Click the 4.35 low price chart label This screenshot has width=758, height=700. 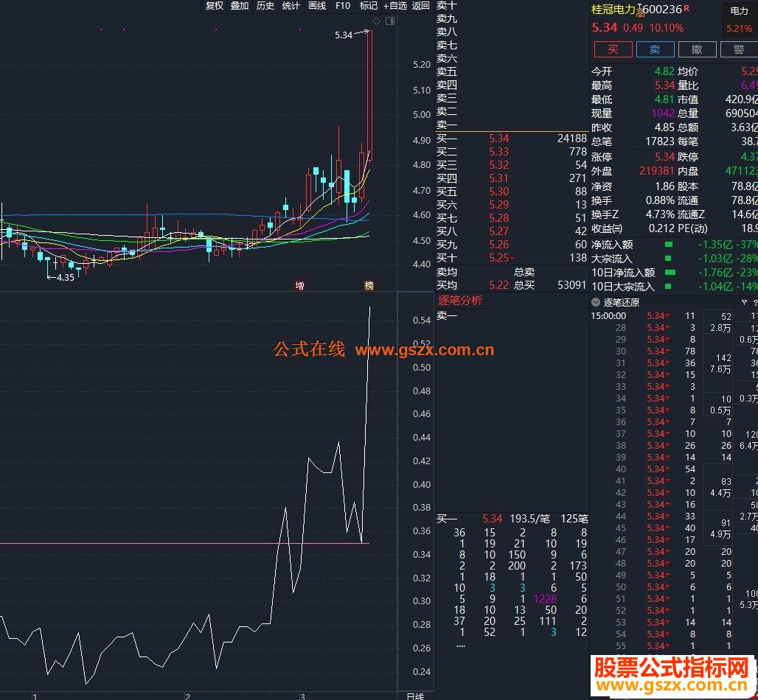[66, 277]
